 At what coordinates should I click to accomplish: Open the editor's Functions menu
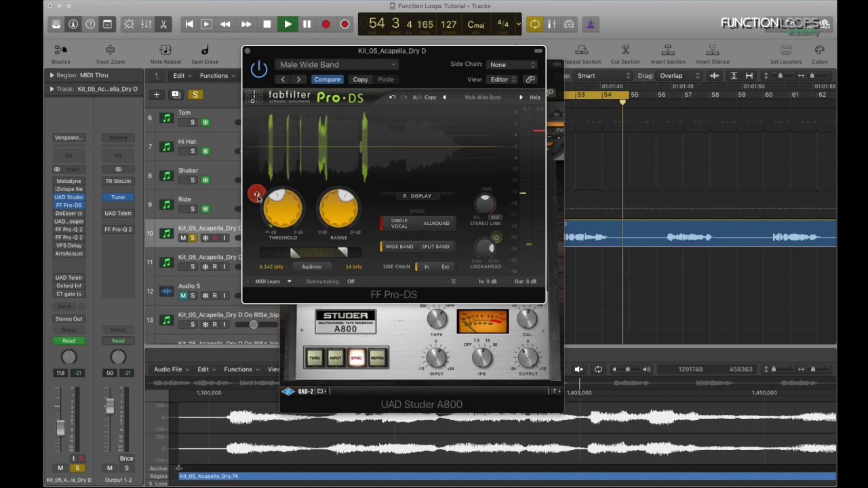click(241, 369)
